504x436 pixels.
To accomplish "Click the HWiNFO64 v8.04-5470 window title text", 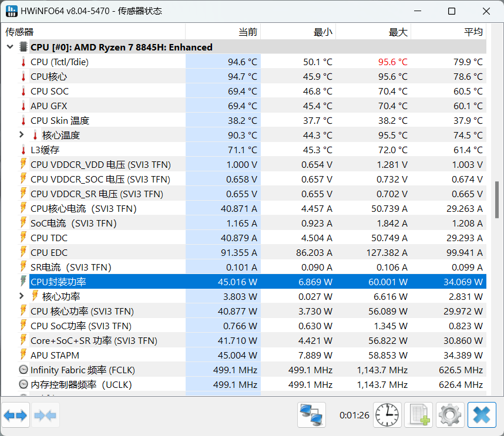I will tap(65, 11).
